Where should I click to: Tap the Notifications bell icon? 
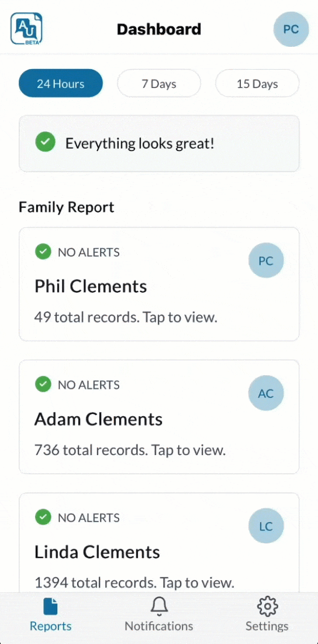tap(159, 607)
